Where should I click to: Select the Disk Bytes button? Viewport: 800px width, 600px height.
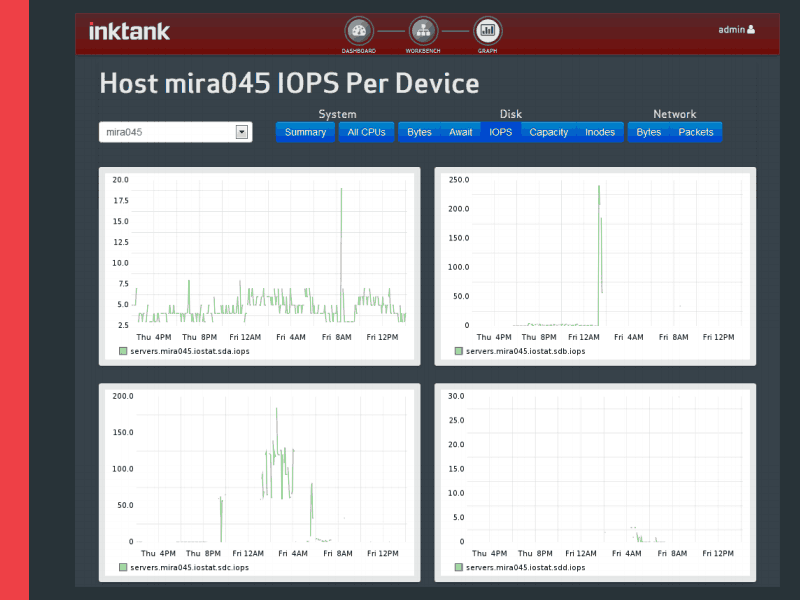click(x=419, y=132)
